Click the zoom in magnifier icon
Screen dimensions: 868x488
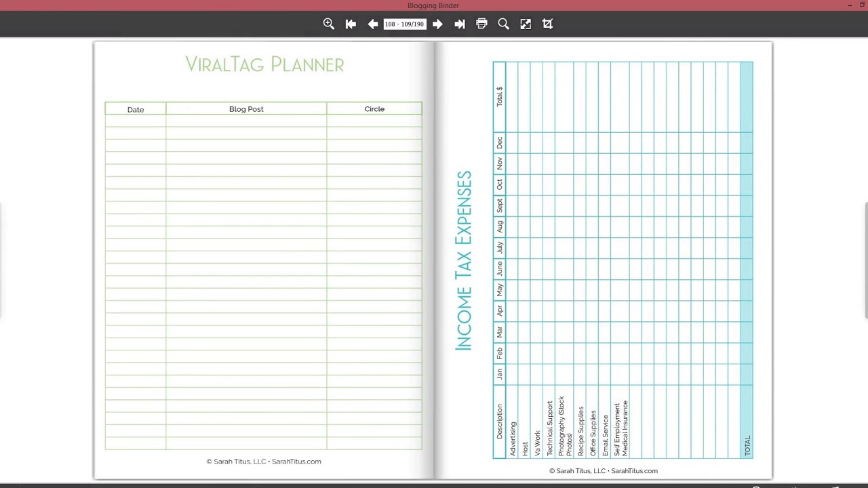329,24
